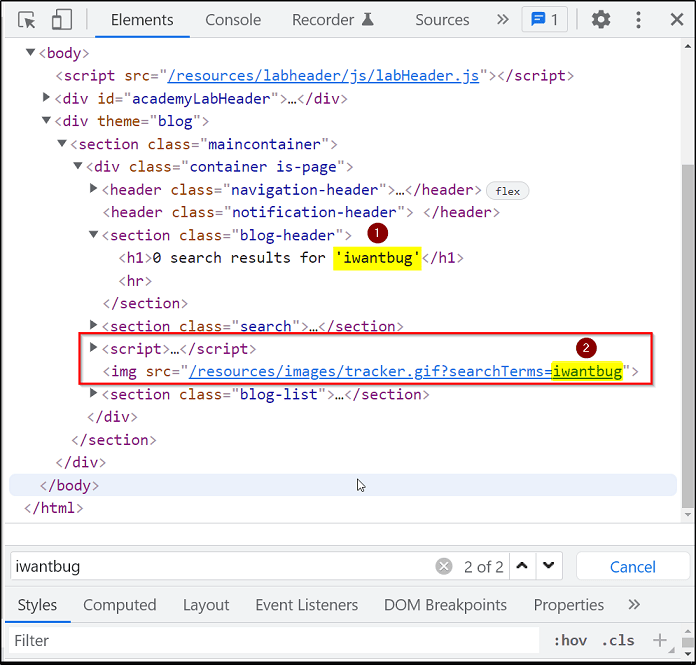696x665 pixels.
Task: Open the DOM Breakpoints tab
Action: (x=445, y=605)
